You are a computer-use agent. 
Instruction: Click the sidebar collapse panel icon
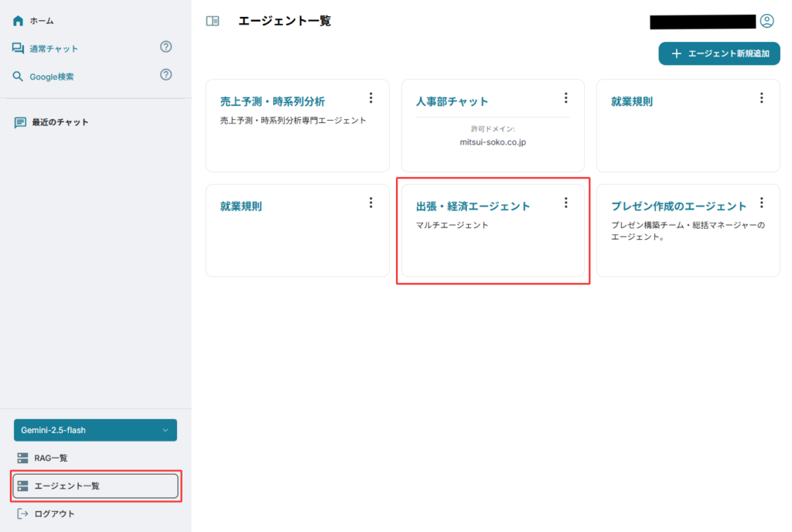[x=212, y=21]
